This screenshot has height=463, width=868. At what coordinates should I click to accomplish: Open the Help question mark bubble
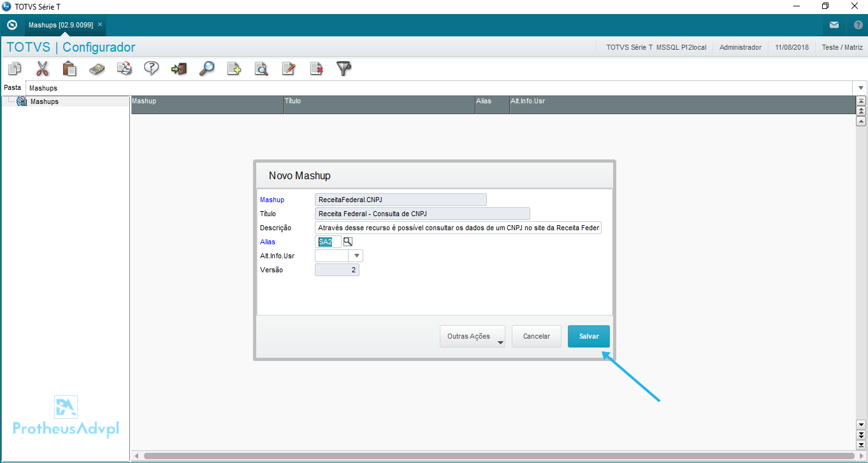pyautogui.click(x=151, y=68)
